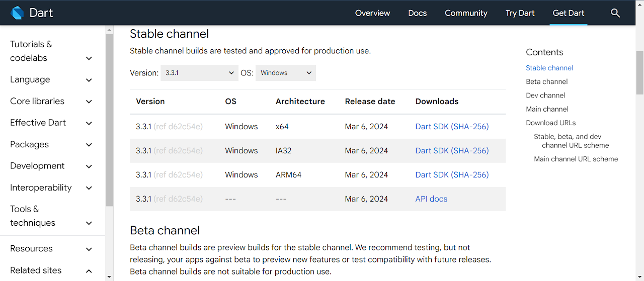
Task: Download Dart SDK for Windows IA32
Action: coord(452,151)
